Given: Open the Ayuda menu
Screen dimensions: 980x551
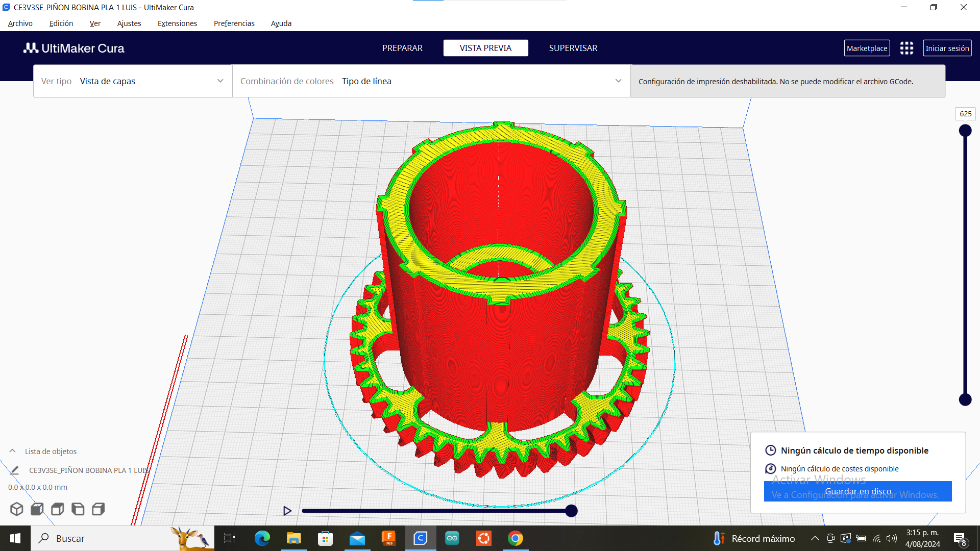Looking at the screenshot, I should point(281,23).
